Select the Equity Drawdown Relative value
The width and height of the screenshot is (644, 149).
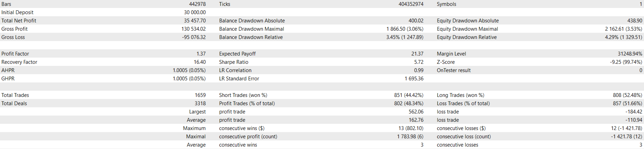coord(623,37)
